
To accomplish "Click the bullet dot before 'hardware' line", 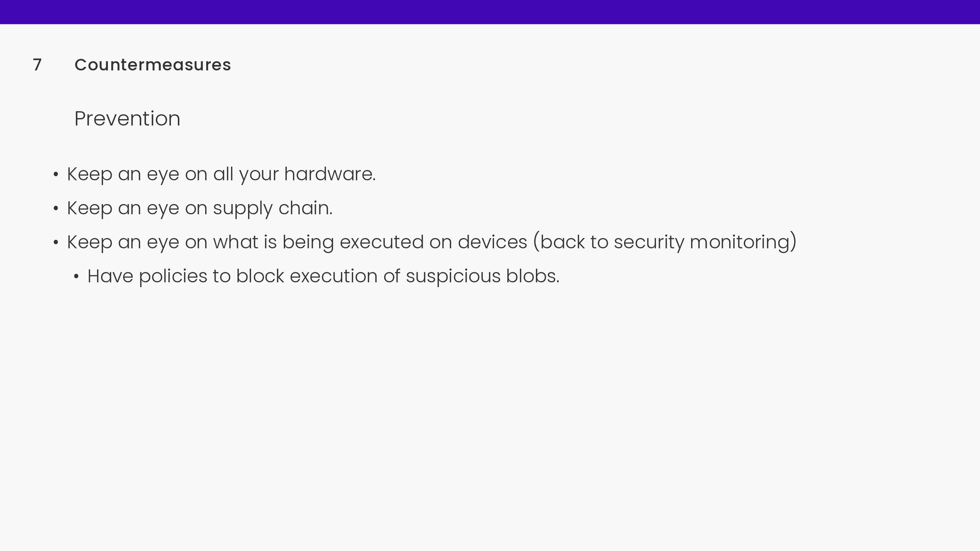I will tap(56, 175).
